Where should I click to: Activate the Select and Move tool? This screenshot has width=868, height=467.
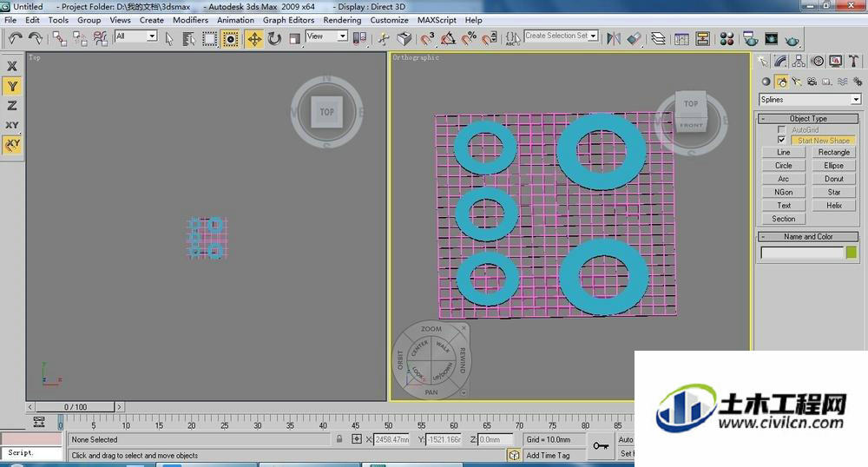[254, 38]
